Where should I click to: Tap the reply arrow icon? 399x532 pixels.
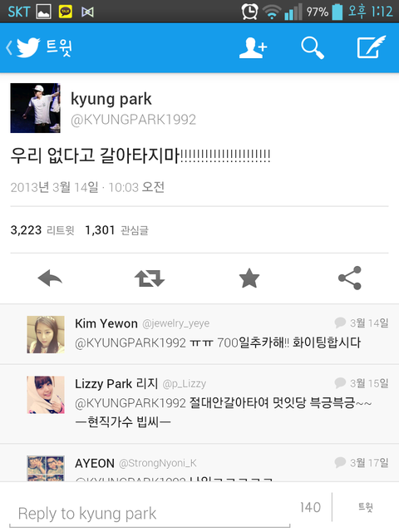point(50,278)
